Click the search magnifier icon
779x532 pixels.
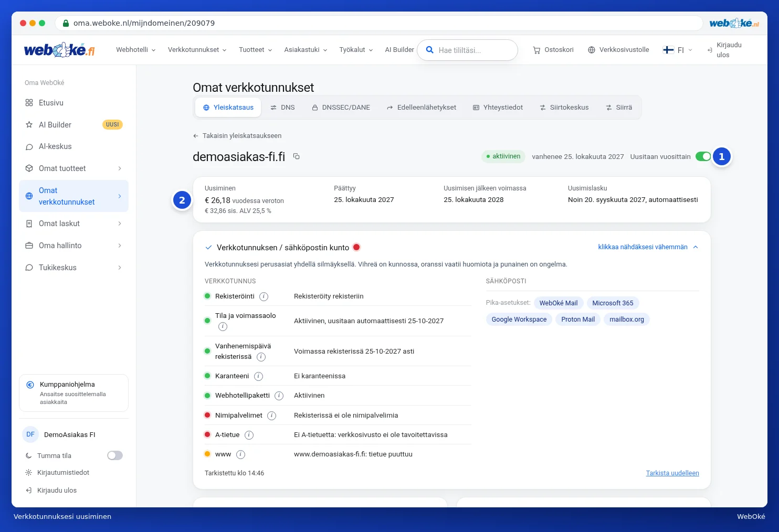pos(429,50)
